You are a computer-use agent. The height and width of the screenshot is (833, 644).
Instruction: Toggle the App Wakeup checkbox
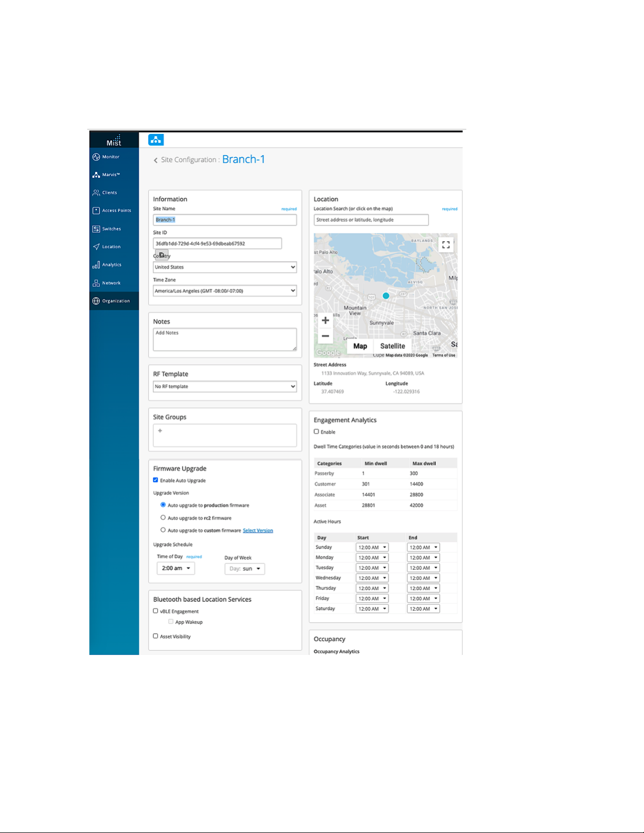click(171, 621)
